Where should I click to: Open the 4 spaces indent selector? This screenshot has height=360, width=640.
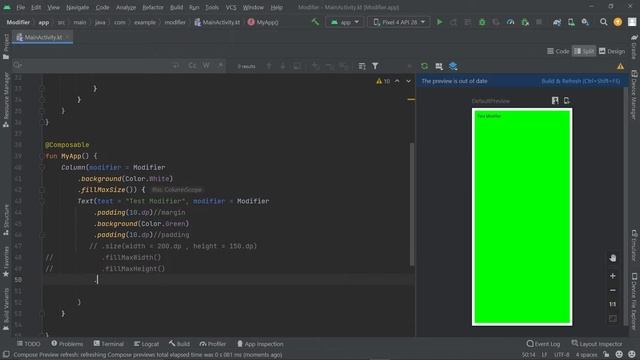[586, 355]
